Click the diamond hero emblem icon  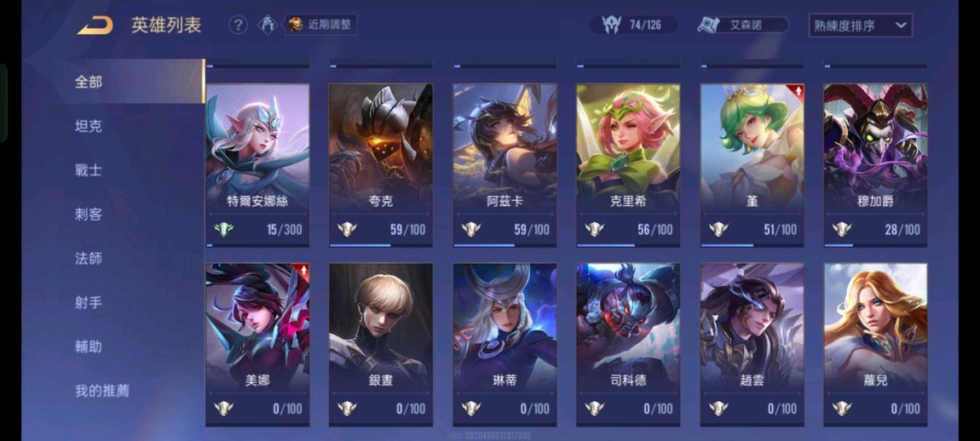point(268,25)
